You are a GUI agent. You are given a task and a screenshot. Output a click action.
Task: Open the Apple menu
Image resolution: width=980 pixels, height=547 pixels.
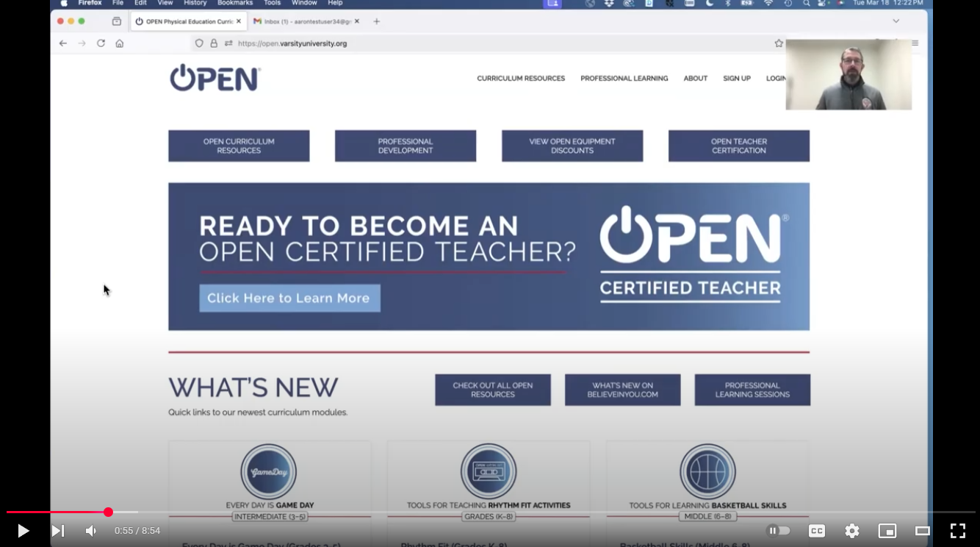63,4
